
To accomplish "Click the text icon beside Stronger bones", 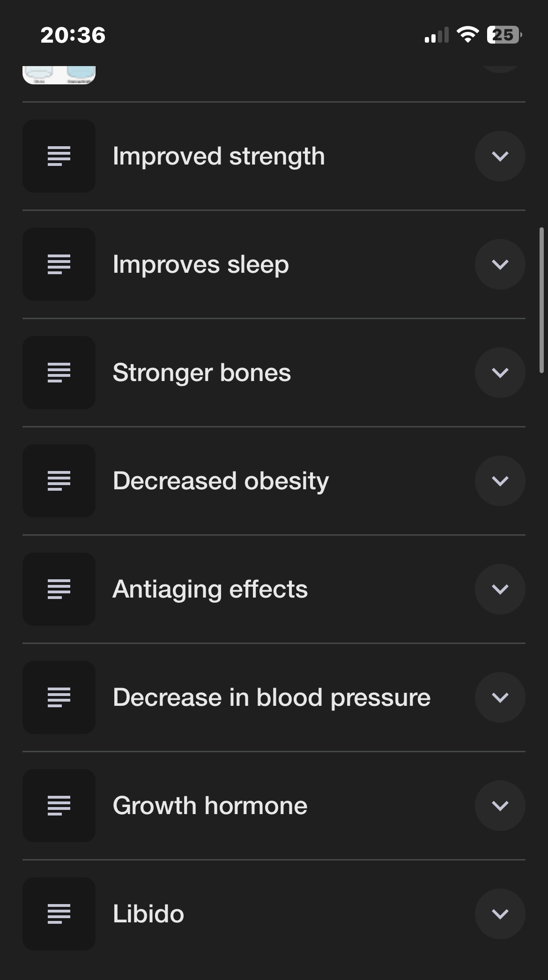I will coord(59,373).
